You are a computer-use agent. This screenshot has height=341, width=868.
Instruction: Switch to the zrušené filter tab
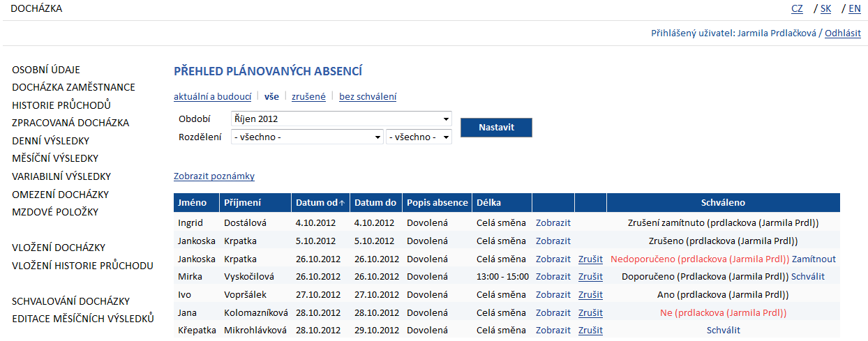308,97
